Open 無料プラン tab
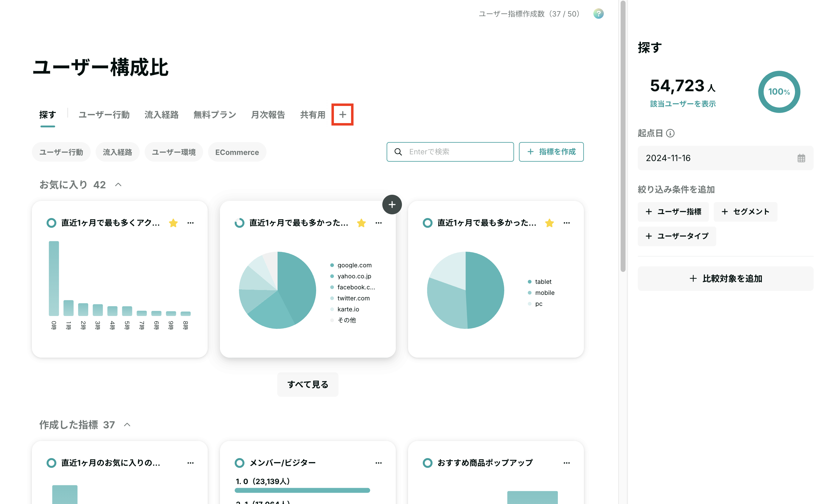The height and width of the screenshot is (504, 821). 215,115
